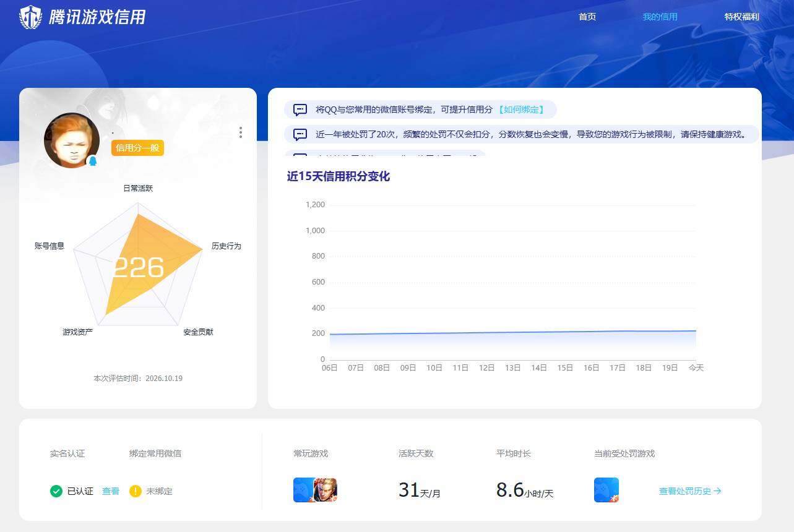Click the 226 credit score number
This screenshot has height=532, width=794.
(x=138, y=268)
